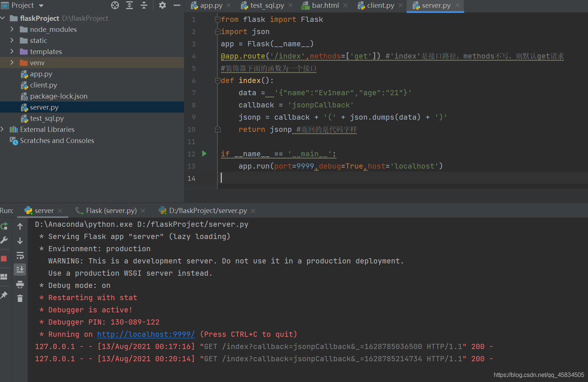Expand the venv folder
Image resolution: width=588 pixels, height=382 pixels.
tap(12, 63)
